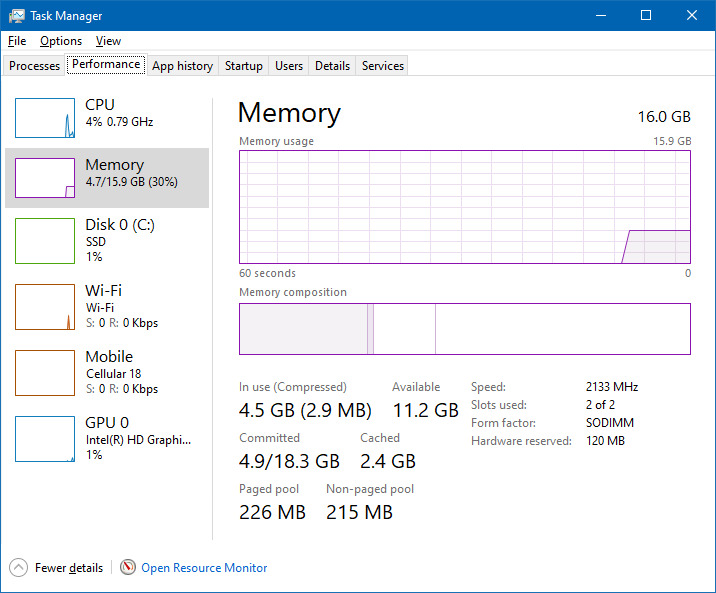This screenshot has height=593, width=716.
Task: Click the Memory usage thumbnail in sidebar
Action: 45,178
